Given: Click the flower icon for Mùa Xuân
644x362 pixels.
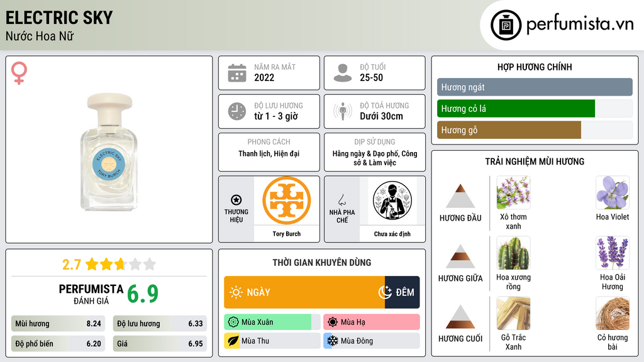Looking at the screenshot, I should pyautogui.click(x=233, y=322).
